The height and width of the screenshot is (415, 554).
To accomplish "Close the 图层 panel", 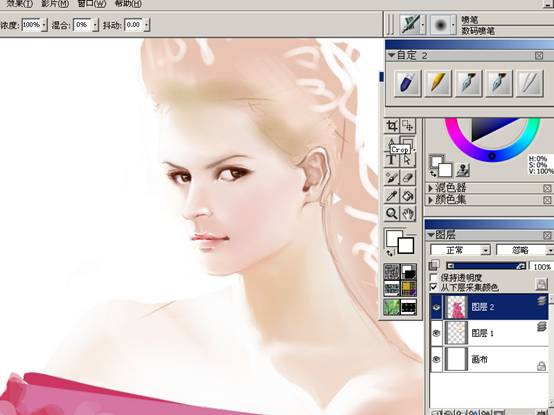I will [x=547, y=235].
